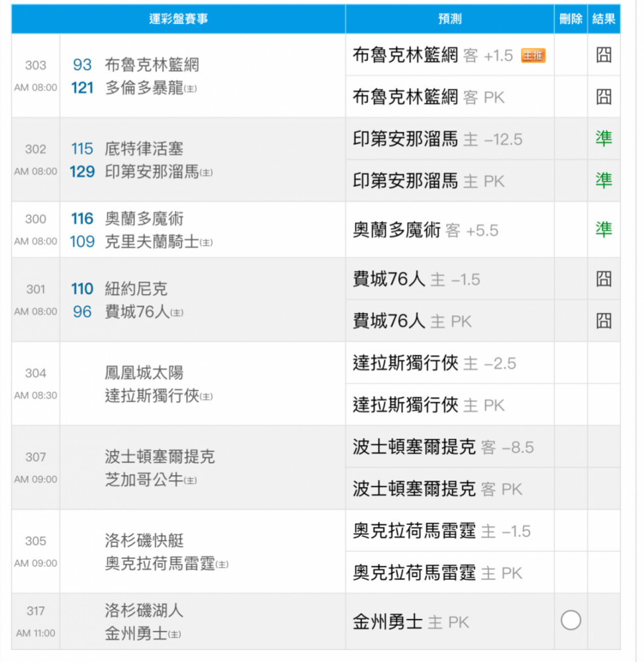Click score 93 for 布魯克林籃網
Viewport: 644px width, 662px height.
[x=82, y=65]
